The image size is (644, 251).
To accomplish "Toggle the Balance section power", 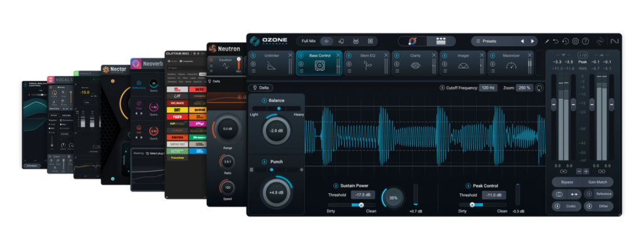I will coord(264,100).
